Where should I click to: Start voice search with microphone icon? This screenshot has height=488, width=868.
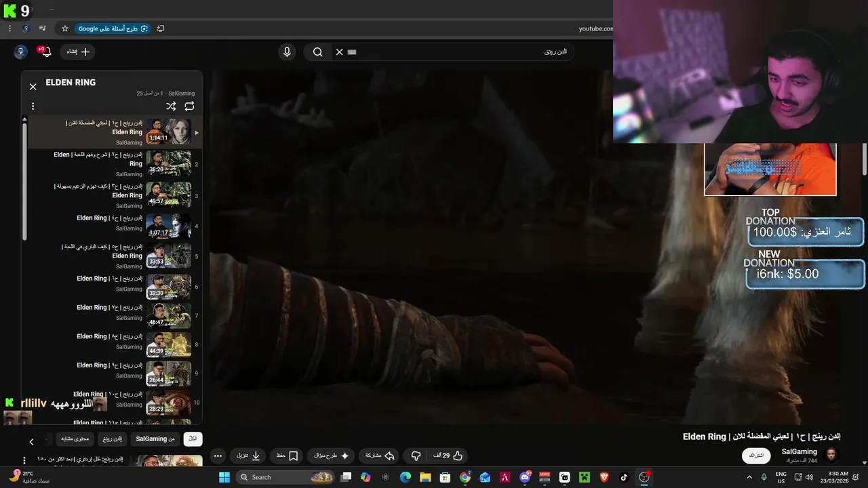point(287,52)
